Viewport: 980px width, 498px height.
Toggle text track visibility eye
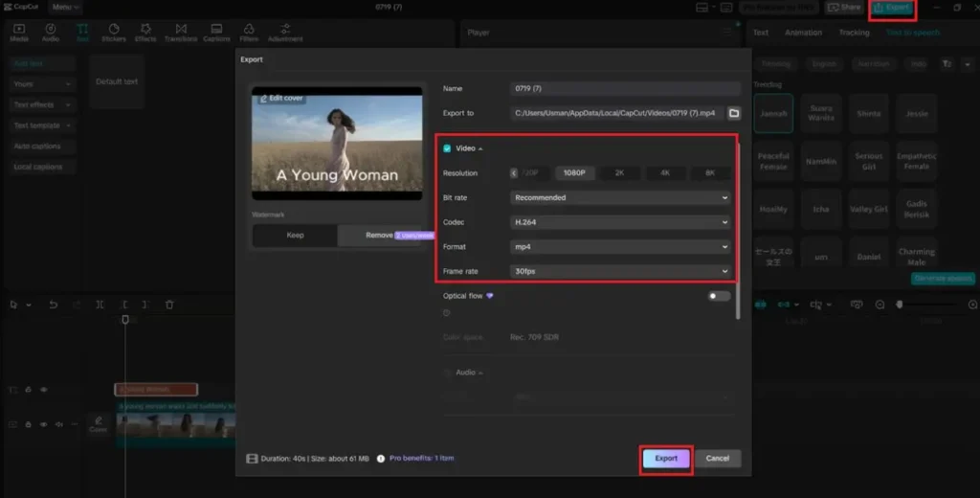coord(44,390)
